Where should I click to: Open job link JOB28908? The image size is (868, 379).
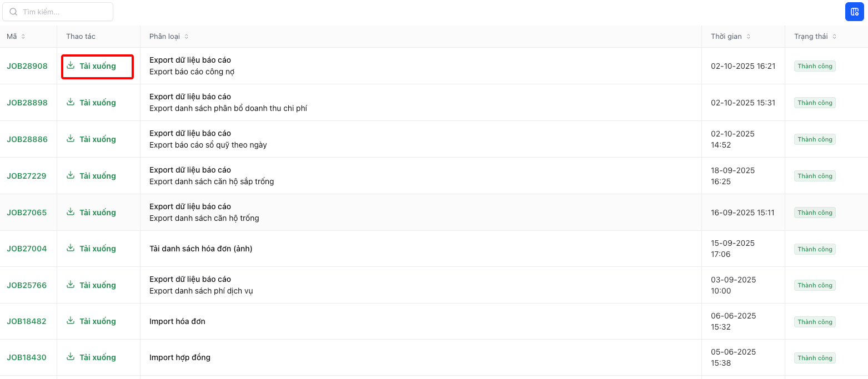(x=27, y=66)
